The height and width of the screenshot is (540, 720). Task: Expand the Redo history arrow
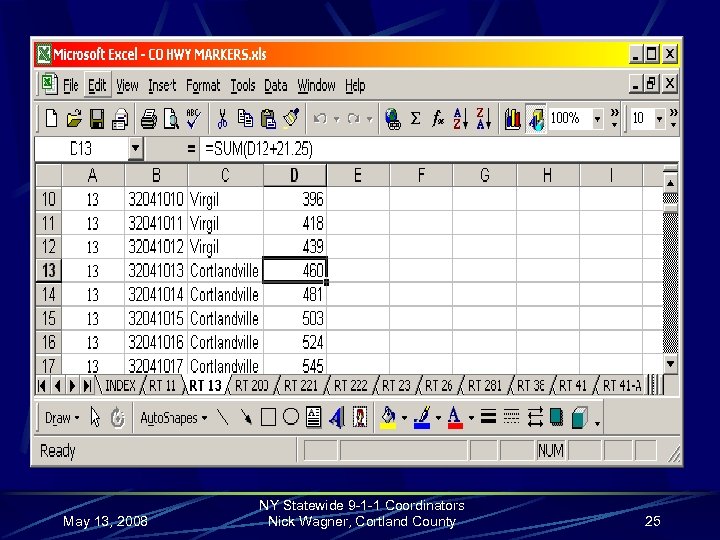coord(370,119)
